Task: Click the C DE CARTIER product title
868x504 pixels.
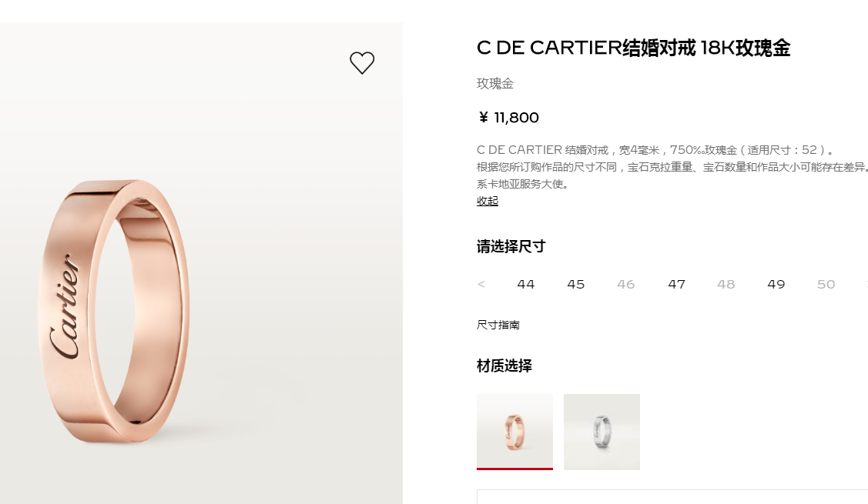Action: (633, 48)
